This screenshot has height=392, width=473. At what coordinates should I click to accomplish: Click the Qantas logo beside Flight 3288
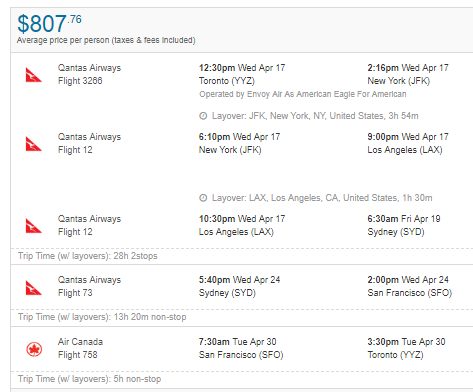coord(34,75)
